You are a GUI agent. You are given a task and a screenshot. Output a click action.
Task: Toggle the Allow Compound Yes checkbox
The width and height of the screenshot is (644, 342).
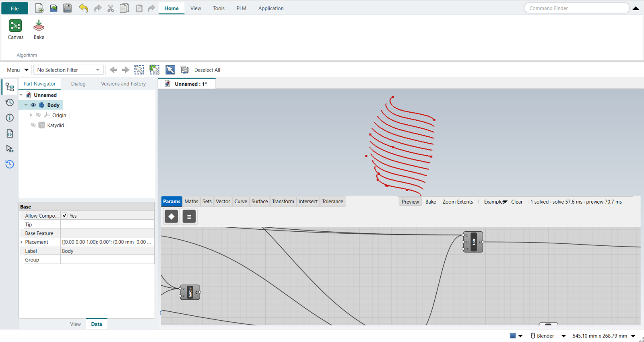coord(64,216)
